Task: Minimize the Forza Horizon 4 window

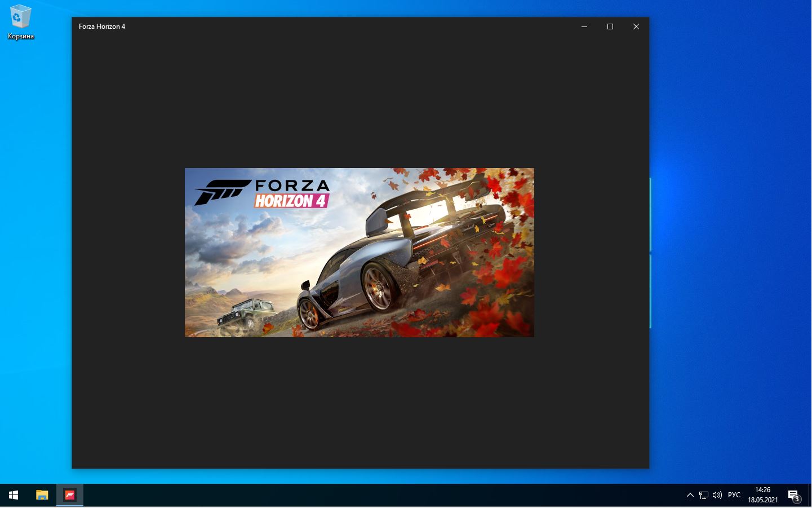Action: (x=584, y=26)
